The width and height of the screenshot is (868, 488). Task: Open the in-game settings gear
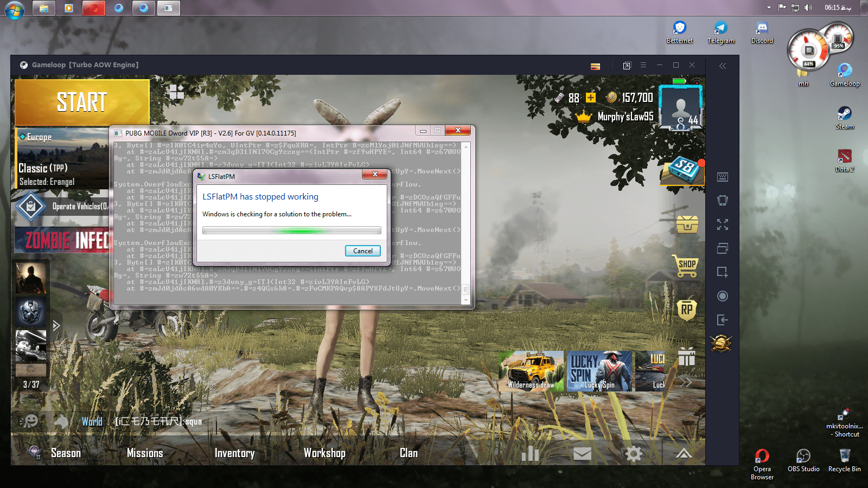[x=633, y=453]
